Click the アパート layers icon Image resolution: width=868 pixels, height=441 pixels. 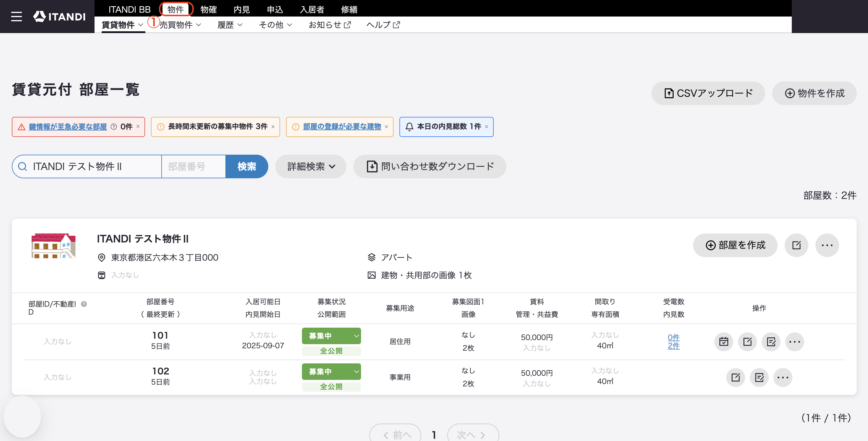(x=371, y=257)
